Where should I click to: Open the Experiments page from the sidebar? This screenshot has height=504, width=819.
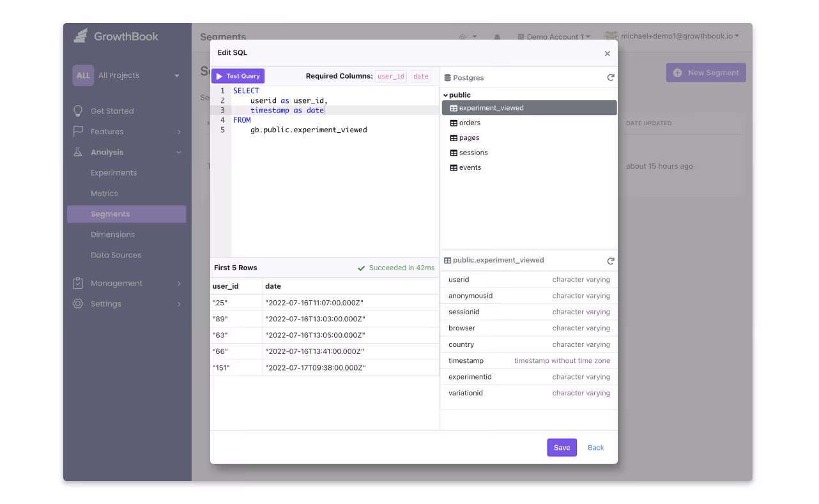[x=114, y=172]
